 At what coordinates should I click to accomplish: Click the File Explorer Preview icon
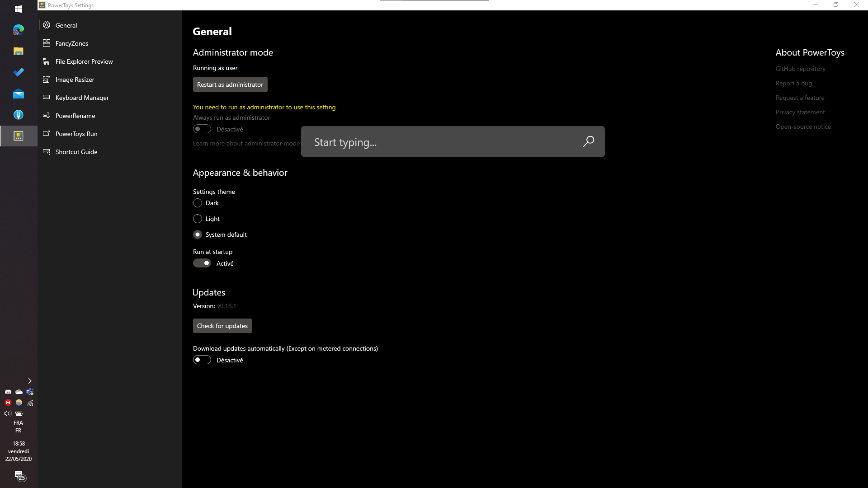tap(47, 61)
